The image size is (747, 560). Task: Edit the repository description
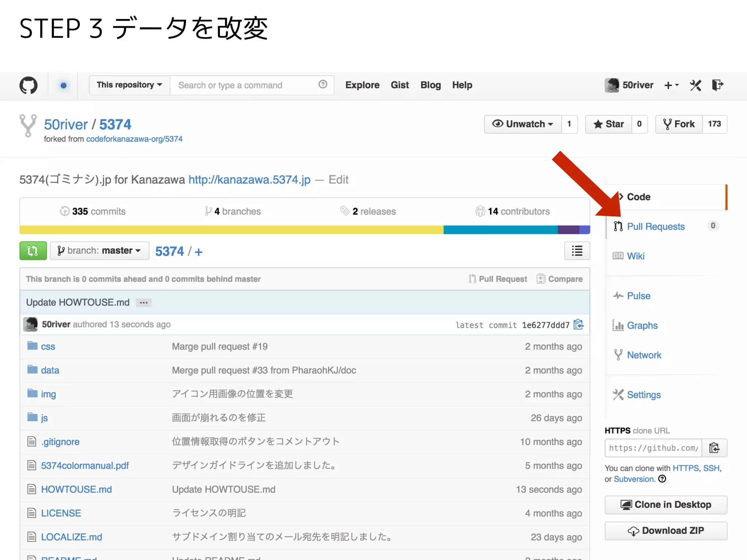pyautogui.click(x=338, y=180)
